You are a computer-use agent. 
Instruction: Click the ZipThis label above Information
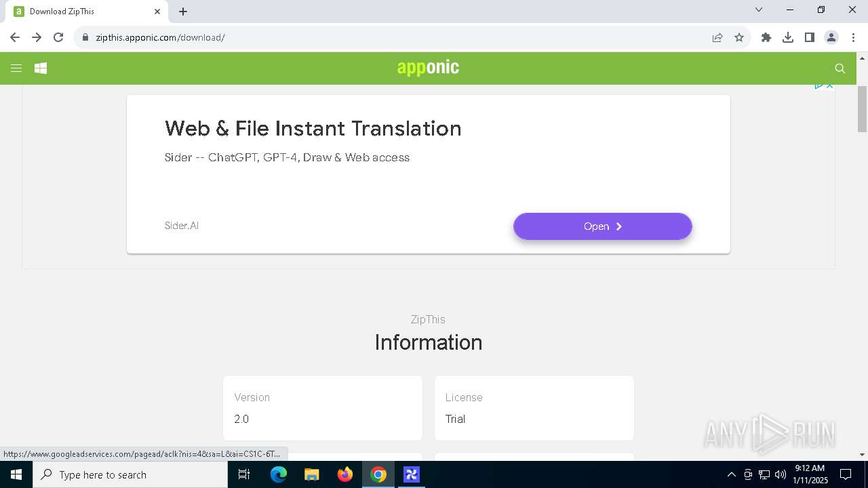click(428, 319)
